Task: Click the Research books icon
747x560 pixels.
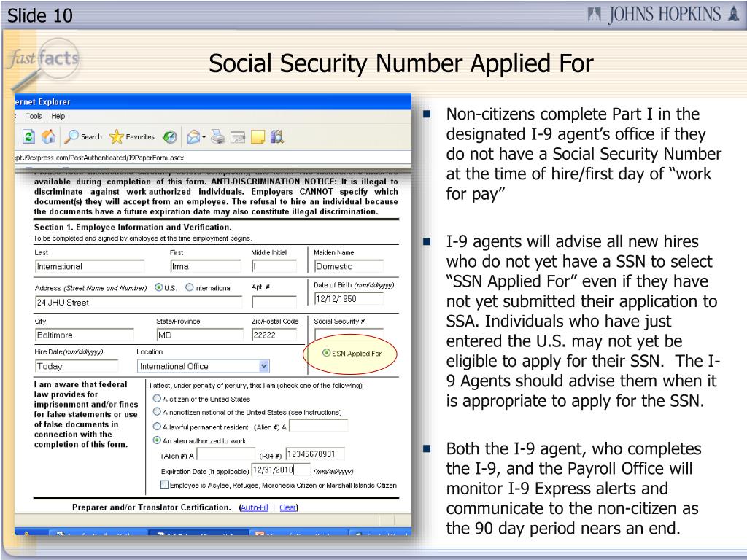Action: pos(276,137)
